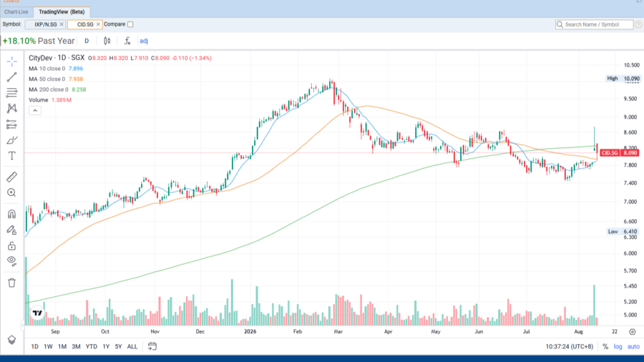This screenshot has width=644, height=362.
Task: Select the CID.SG symbol tab
Action: tap(85, 24)
